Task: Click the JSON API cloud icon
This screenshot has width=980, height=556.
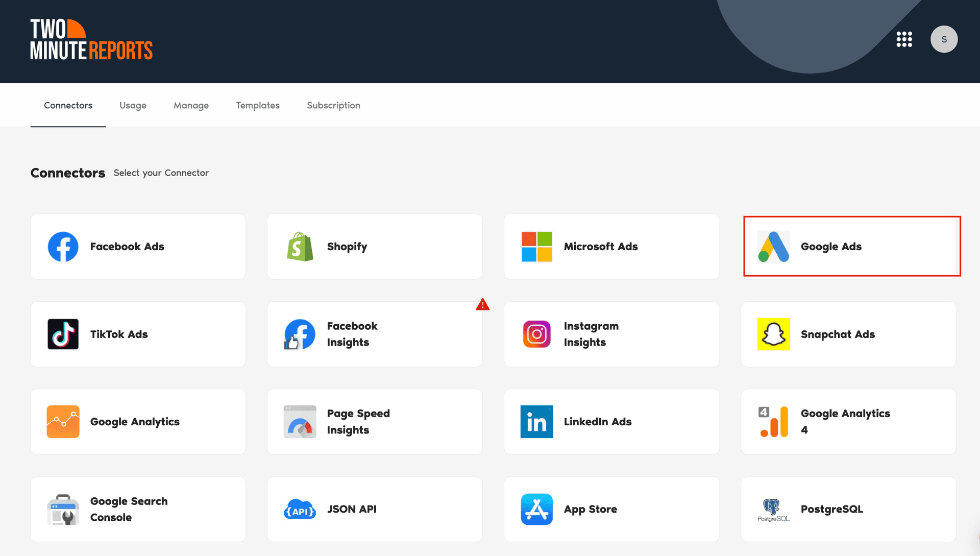Action: pos(300,509)
